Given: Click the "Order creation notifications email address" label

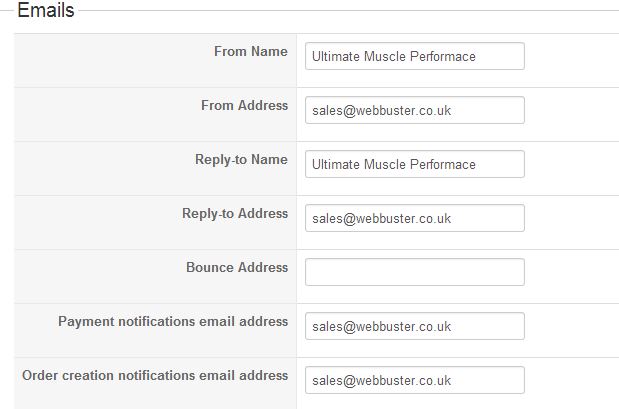Looking at the screenshot, I should [x=155, y=376].
